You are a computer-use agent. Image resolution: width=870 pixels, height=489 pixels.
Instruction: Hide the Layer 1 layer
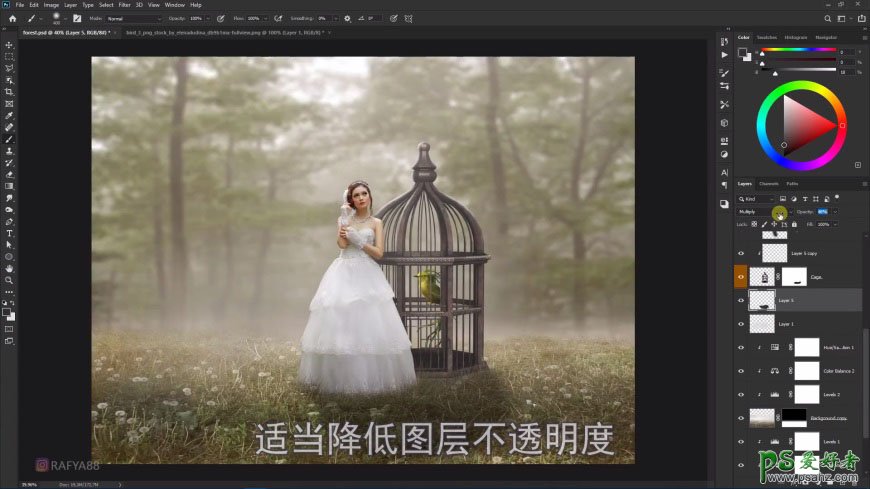(x=741, y=324)
